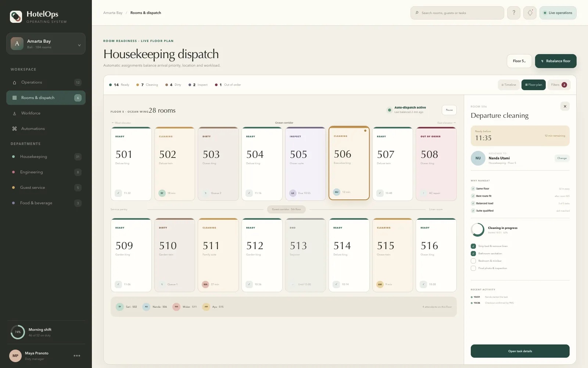The width and height of the screenshot is (588, 368).
Task: Select room 503 dirty card
Action: coord(218,164)
